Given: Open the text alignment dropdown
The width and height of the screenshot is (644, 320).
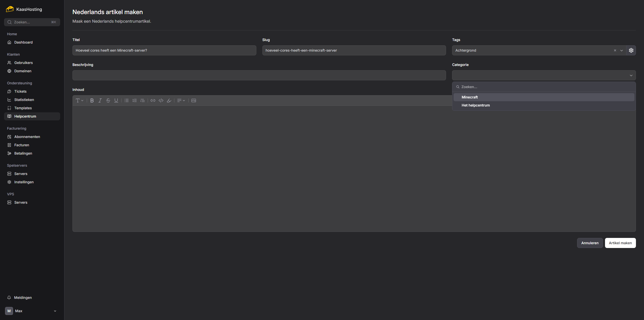Looking at the screenshot, I should [x=181, y=100].
